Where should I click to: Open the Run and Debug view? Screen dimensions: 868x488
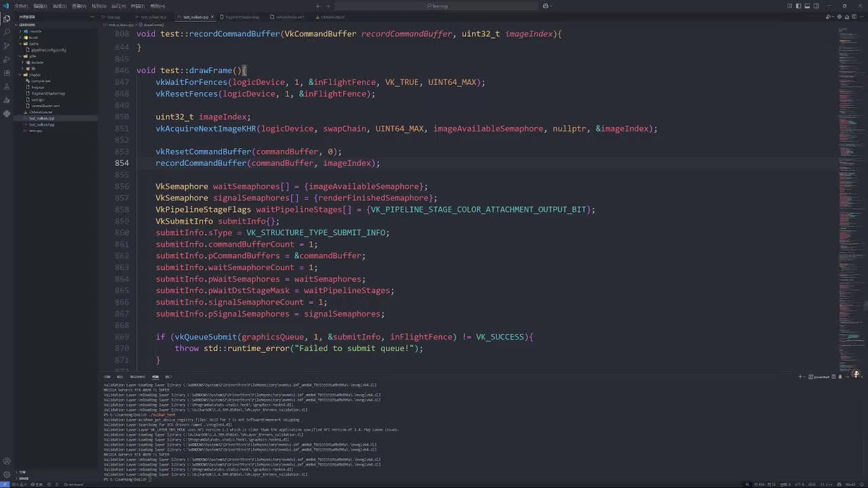click(7, 60)
